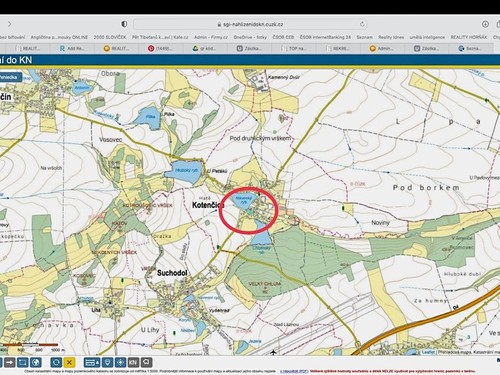Open the 'ČSOB InternetBanking 24' bookmark
Image resolution: width=500 pixels, height=375 pixels.
325,37
